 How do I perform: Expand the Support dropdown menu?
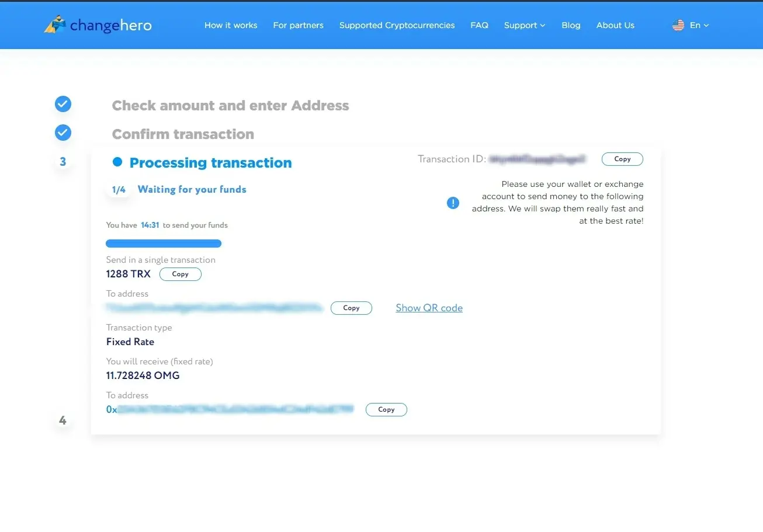pos(525,25)
